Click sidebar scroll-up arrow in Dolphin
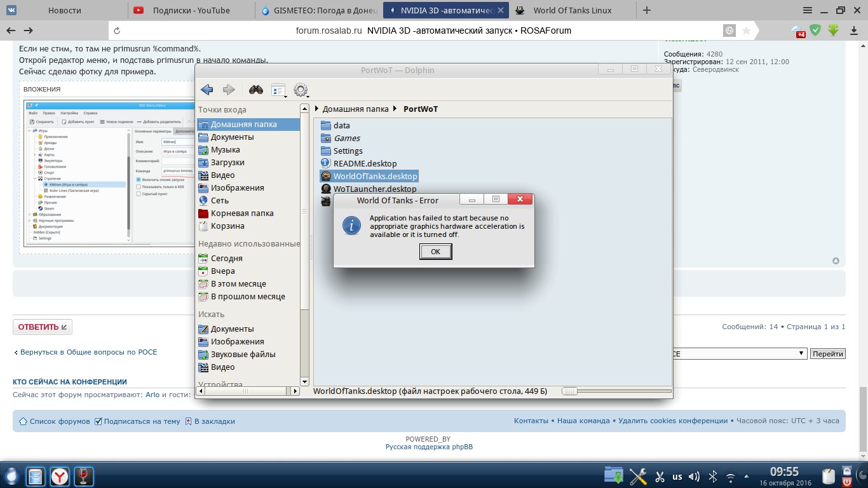This screenshot has width=868, height=488. point(305,108)
